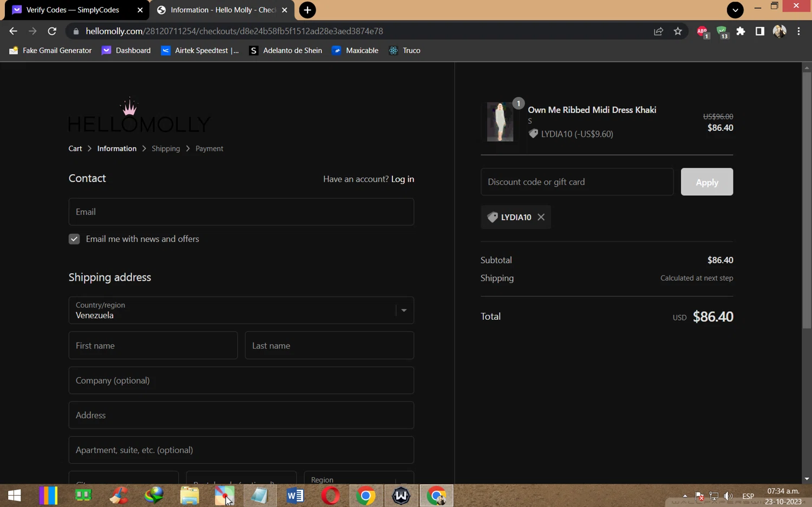Close the Hello Molly checkout tab
Image resolution: width=812 pixels, height=507 pixels.
tap(285, 10)
